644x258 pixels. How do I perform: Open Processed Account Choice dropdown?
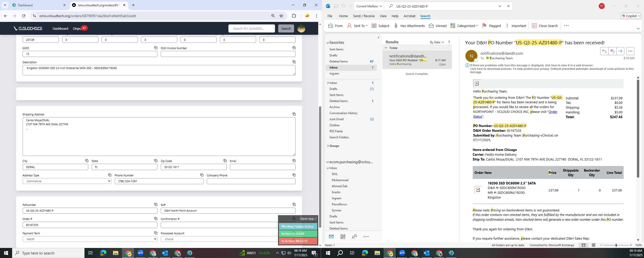point(228,239)
